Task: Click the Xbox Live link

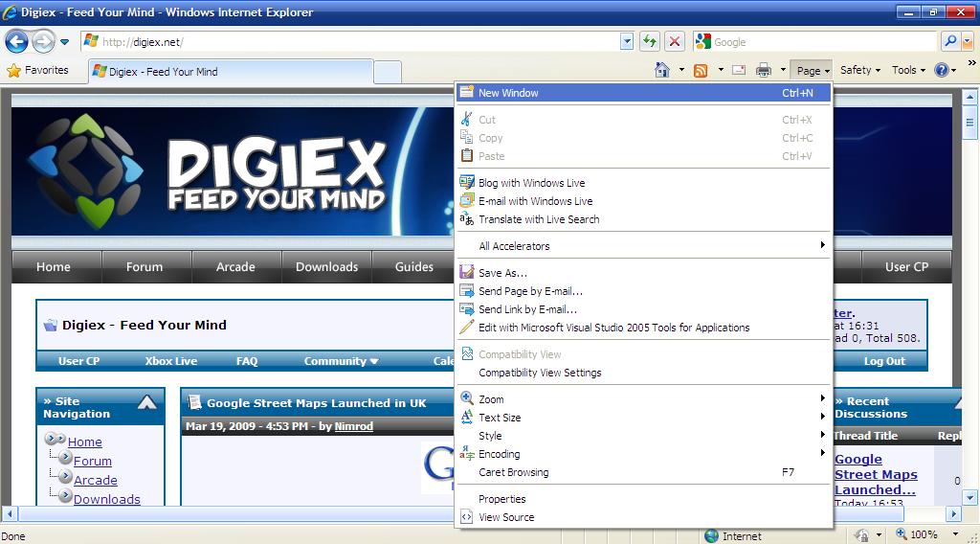Action: pyautogui.click(x=170, y=361)
